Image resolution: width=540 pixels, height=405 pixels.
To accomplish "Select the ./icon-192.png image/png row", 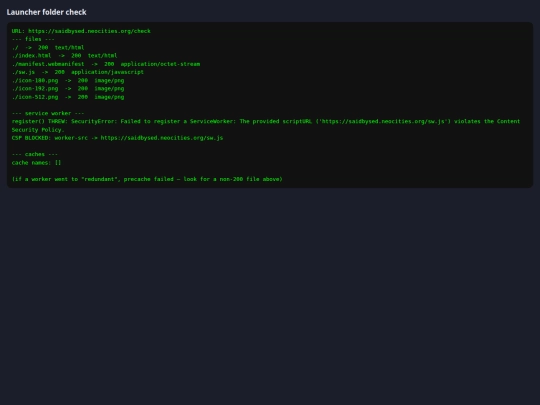I will 68,89.
